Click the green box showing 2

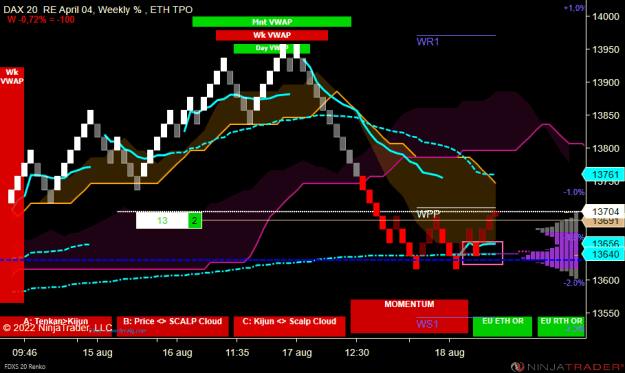(x=195, y=220)
